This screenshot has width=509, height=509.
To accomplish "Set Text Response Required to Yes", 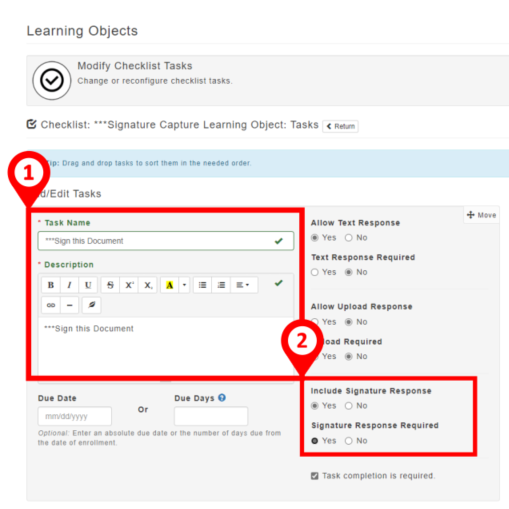I will click(x=315, y=272).
